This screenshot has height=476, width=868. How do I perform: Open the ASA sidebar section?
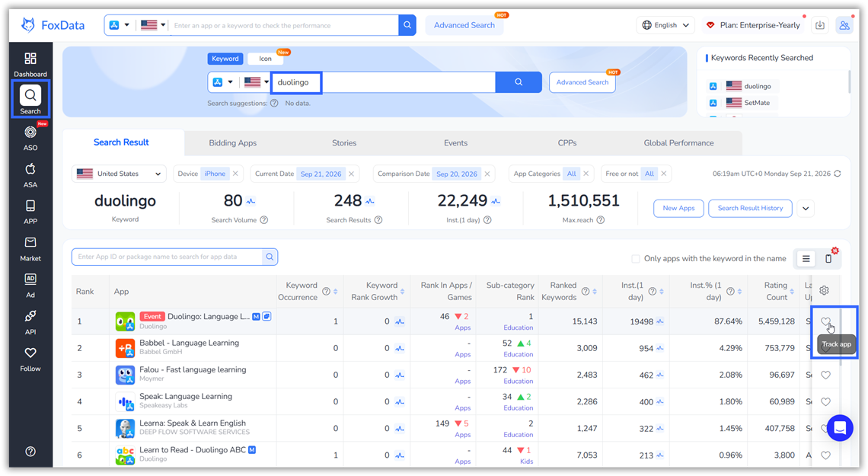pos(30,175)
